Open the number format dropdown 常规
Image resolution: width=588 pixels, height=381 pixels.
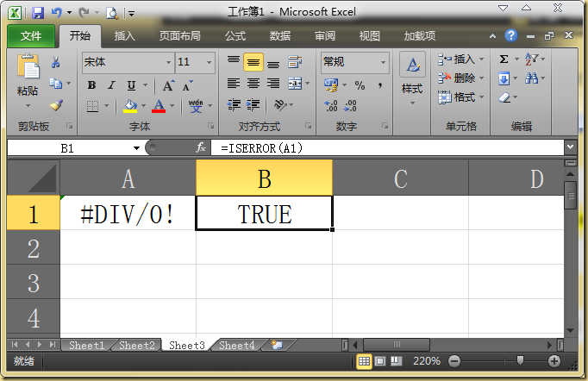[x=384, y=63]
